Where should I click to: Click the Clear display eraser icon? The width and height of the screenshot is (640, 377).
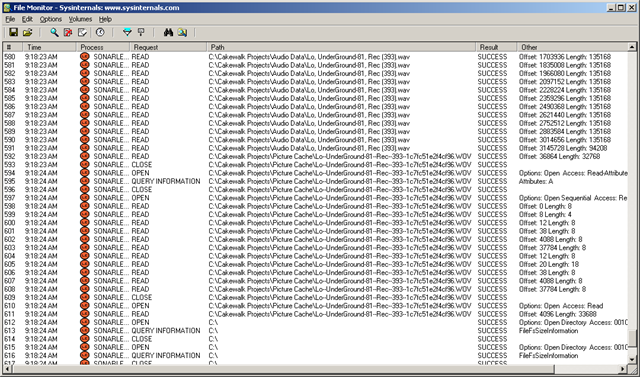pos(82,32)
